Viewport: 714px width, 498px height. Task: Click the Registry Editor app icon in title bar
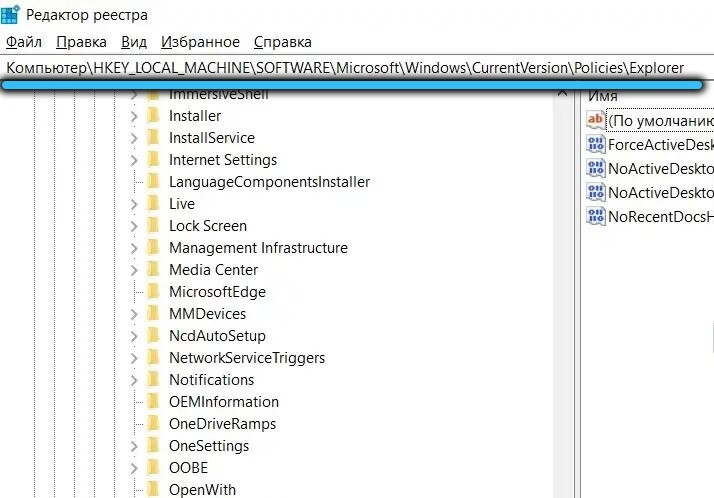point(10,14)
